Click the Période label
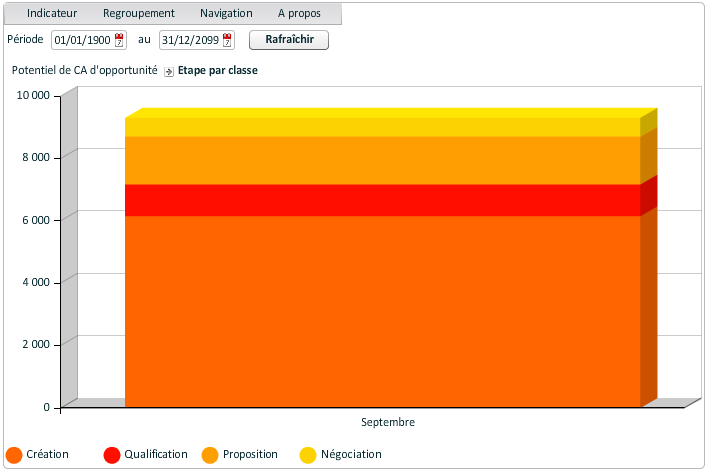Screen dimensions: 708x471 tap(25, 39)
